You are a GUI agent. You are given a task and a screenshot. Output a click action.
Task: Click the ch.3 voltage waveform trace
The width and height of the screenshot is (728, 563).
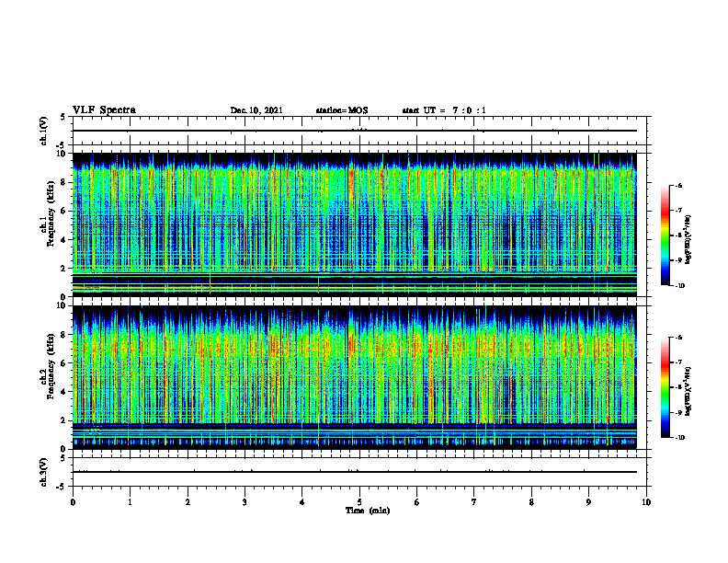[x=355, y=472]
